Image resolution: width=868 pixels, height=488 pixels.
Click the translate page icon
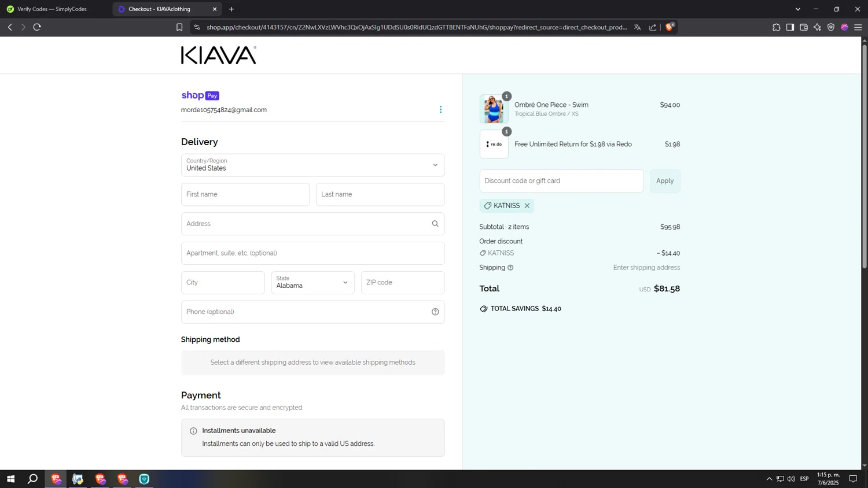[637, 27]
